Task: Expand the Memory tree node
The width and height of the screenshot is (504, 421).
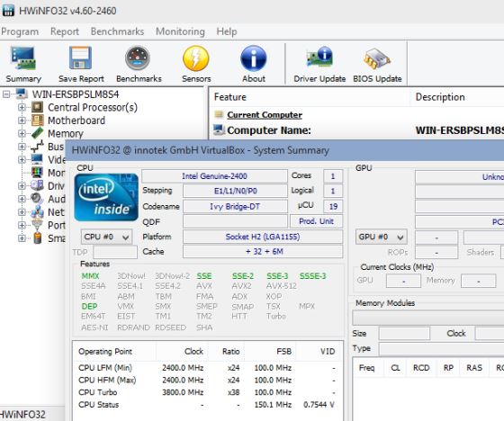Action: [x=22, y=133]
